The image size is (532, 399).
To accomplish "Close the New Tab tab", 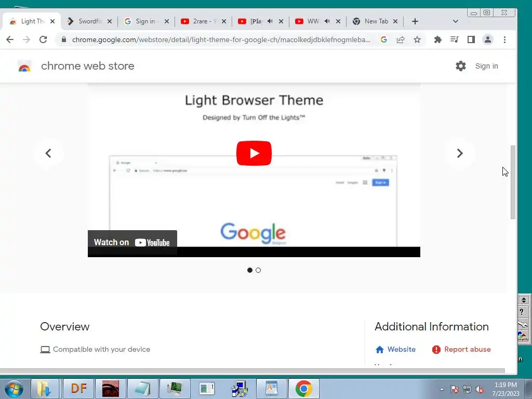I will pyautogui.click(x=395, y=21).
